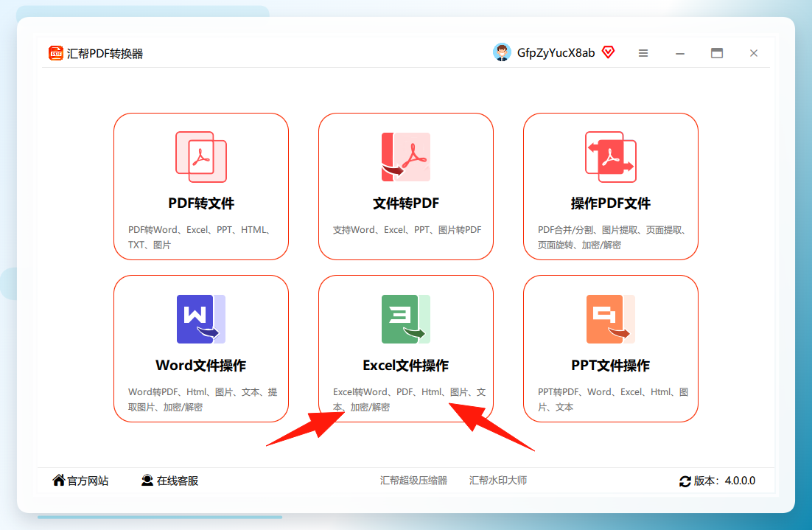Click the 文件转PDF card icon
Viewport: 812px width, 530px height.
pyautogui.click(x=406, y=157)
